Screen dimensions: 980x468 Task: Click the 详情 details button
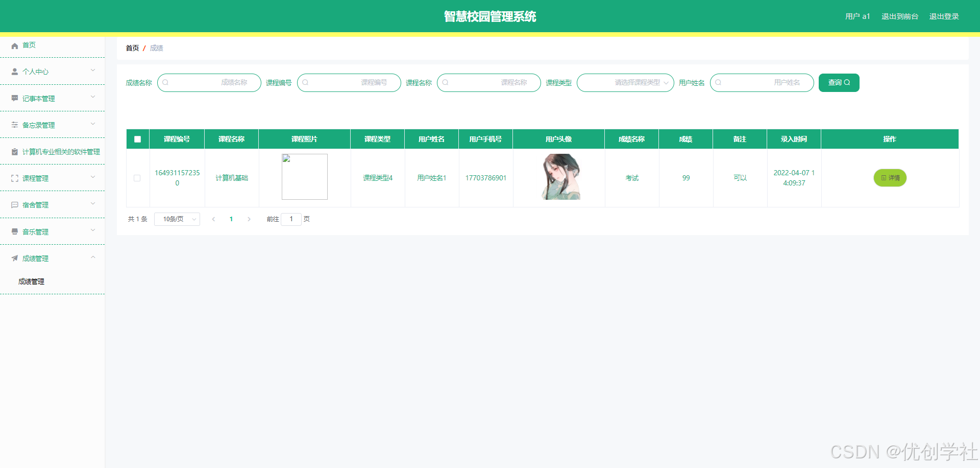coord(890,178)
